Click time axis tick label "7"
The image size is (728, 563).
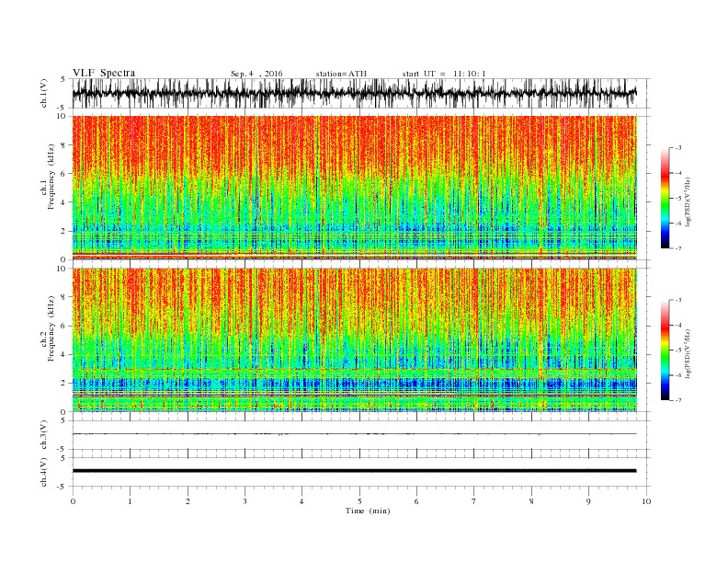pos(474,501)
